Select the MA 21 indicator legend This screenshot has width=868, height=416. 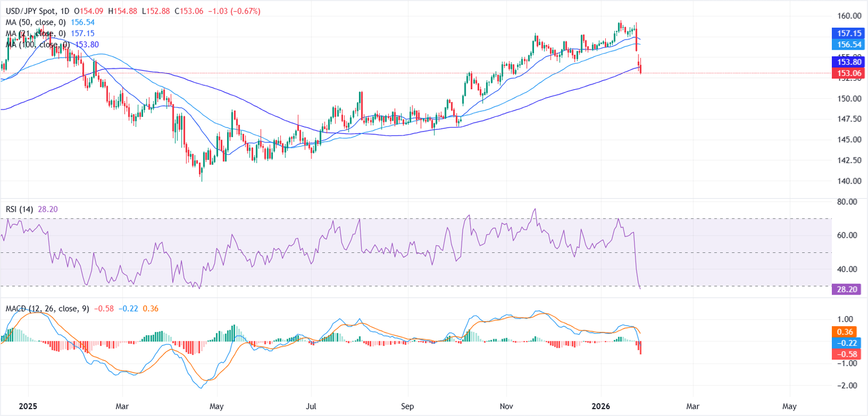35,34
